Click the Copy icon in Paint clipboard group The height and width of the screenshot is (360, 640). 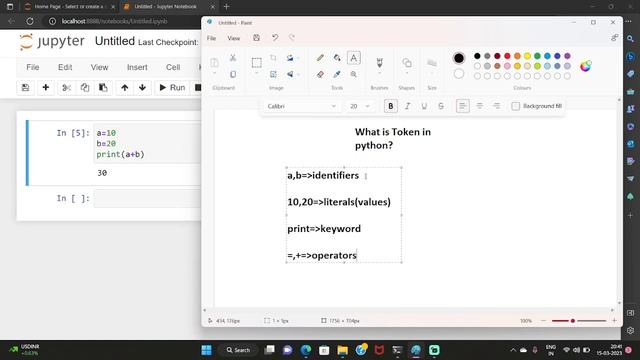point(233,74)
